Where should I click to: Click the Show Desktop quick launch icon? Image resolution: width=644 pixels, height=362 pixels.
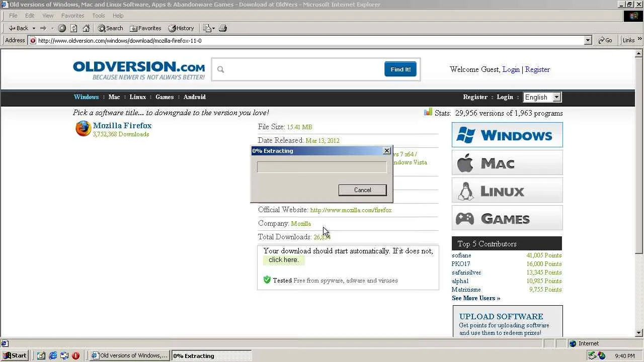coord(41,355)
